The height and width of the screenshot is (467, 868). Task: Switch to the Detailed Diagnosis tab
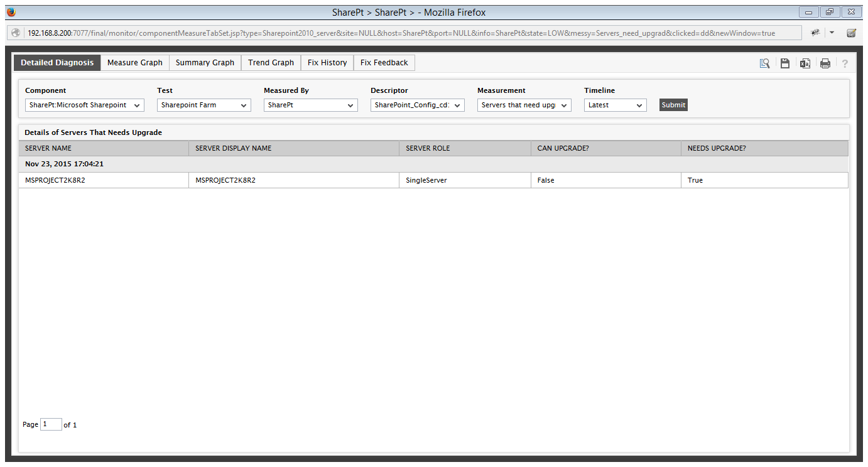pyautogui.click(x=57, y=63)
